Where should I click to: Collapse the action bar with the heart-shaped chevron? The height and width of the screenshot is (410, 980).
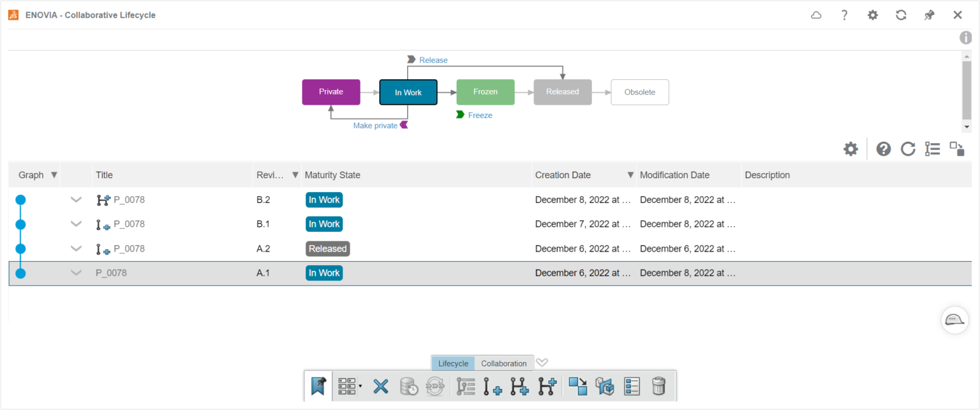(x=542, y=363)
